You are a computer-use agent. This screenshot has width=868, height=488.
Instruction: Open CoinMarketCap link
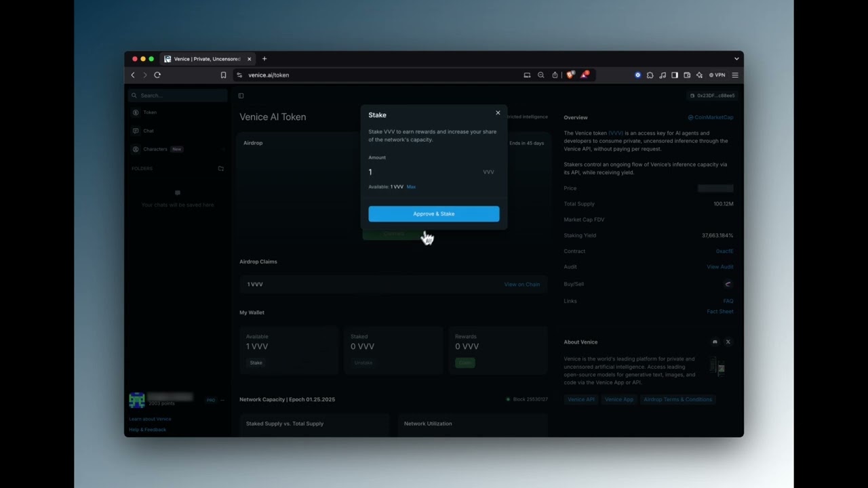point(711,117)
